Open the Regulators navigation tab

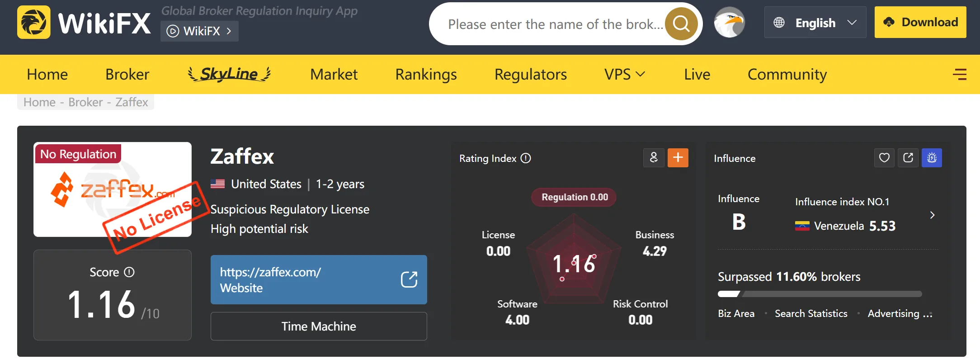pyautogui.click(x=531, y=75)
